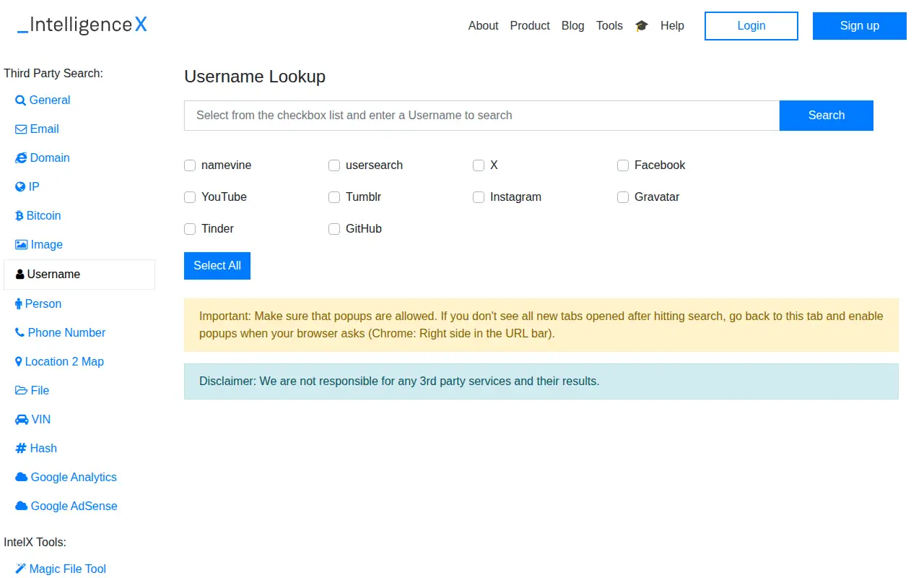Check the GitHub checkbox
The height and width of the screenshot is (578, 924).
pyautogui.click(x=334, y=229)
